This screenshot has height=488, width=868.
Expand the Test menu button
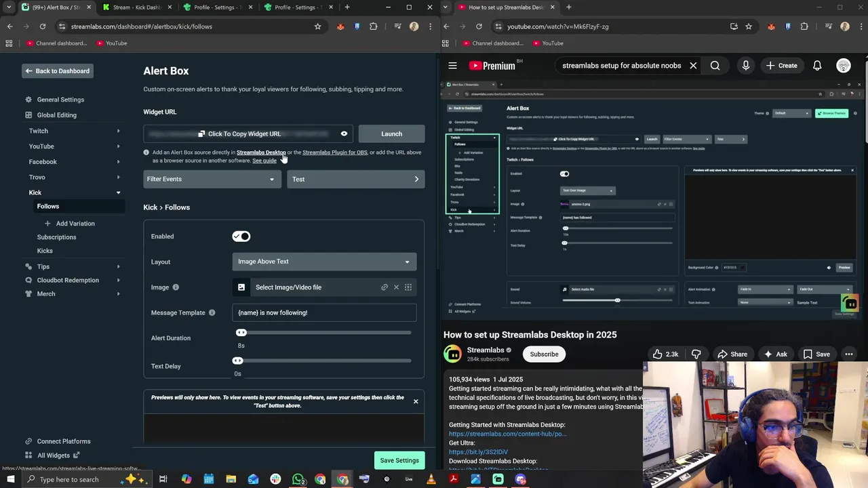(356, 179)
